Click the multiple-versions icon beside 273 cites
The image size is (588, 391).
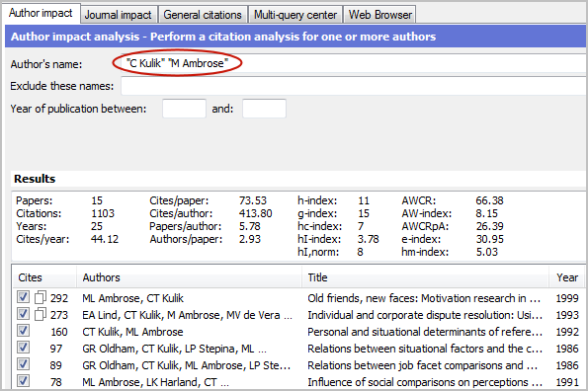[41, 314]
